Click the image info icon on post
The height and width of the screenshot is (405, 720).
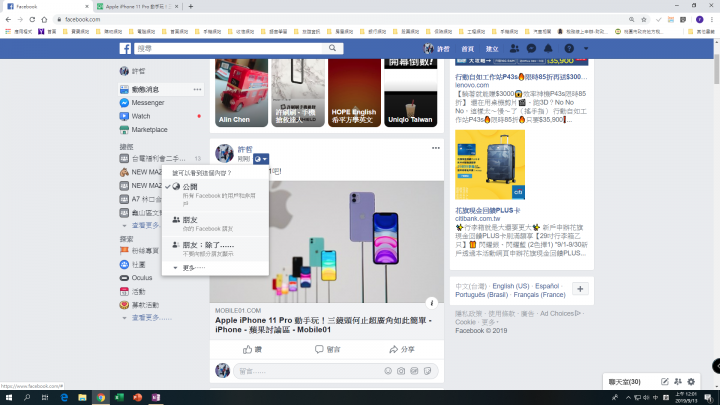pyautogui.click(x=432, y=303)
